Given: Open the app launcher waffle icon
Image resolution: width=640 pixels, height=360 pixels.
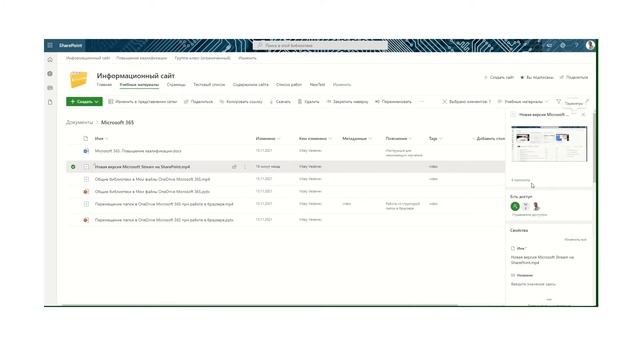Looking at the screenshot, I should 50,45.
